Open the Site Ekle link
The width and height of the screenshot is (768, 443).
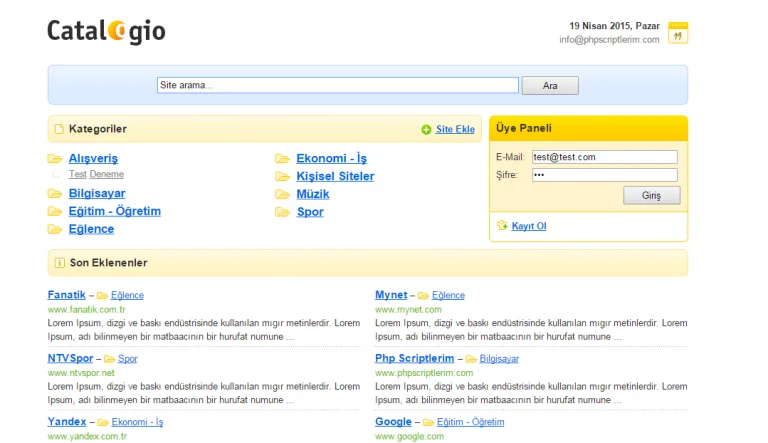coord(455,129)
